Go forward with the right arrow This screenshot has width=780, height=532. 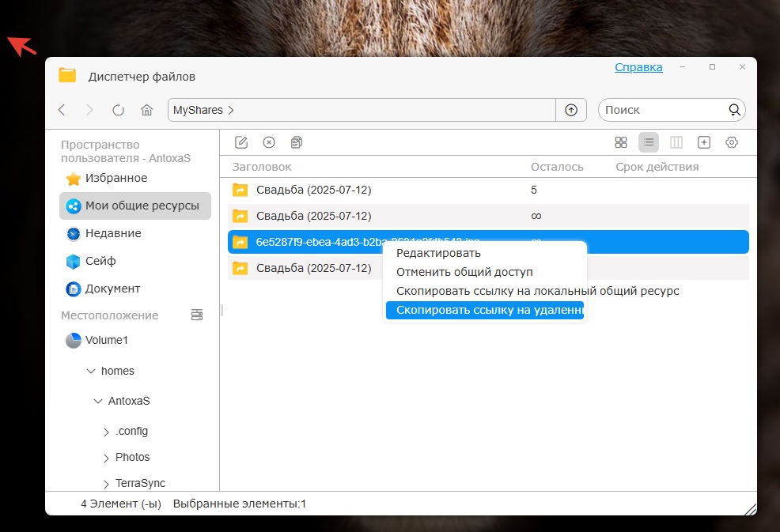click(x=89, y=110)
